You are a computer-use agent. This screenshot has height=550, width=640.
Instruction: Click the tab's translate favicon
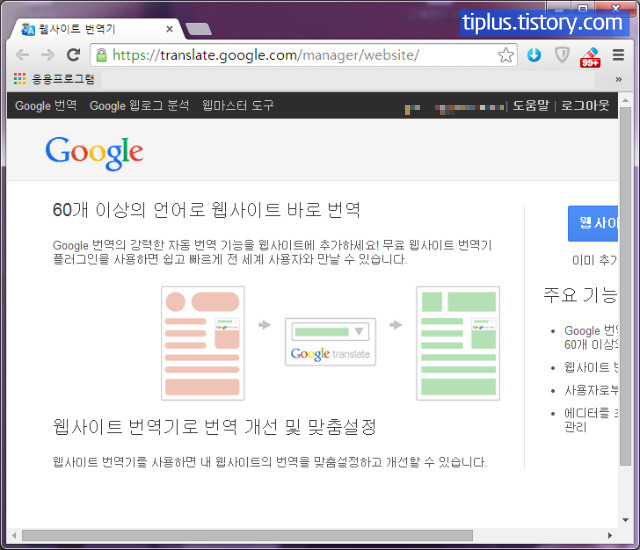point(28,29)
